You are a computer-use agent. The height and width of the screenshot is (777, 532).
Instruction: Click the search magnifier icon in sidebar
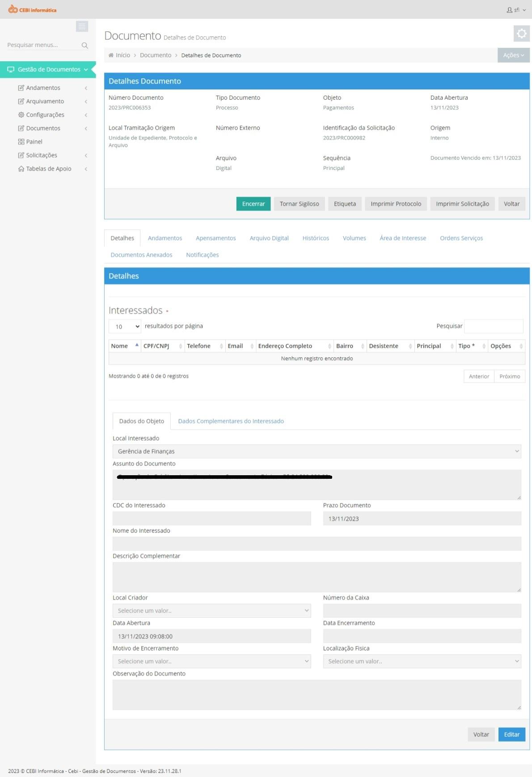tap(85, 46)
